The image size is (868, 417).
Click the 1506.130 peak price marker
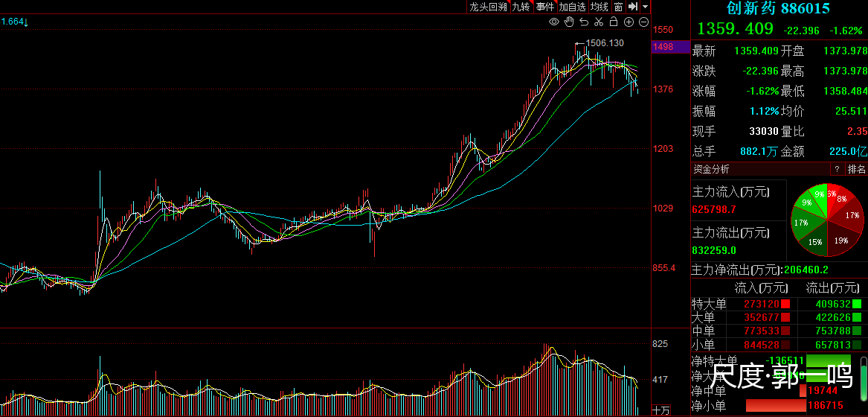[x=605, y=43]
